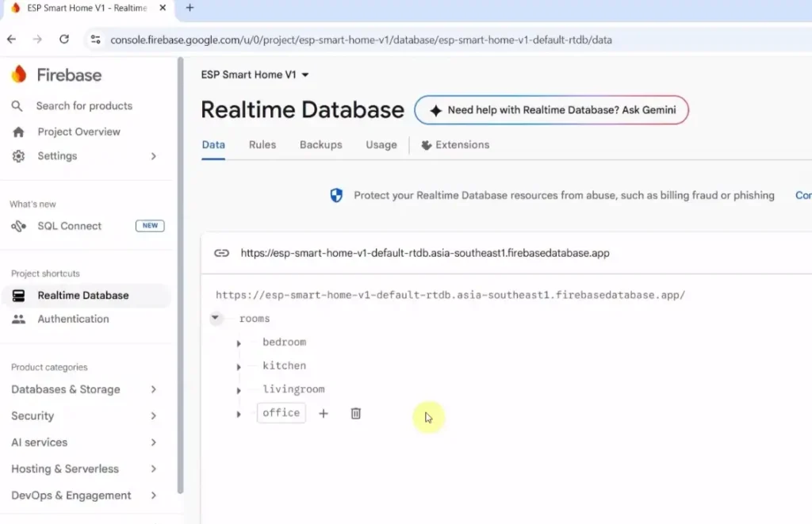Click the Settings gear icon
The image size is (812, 524).
click(x=18, y=156)
